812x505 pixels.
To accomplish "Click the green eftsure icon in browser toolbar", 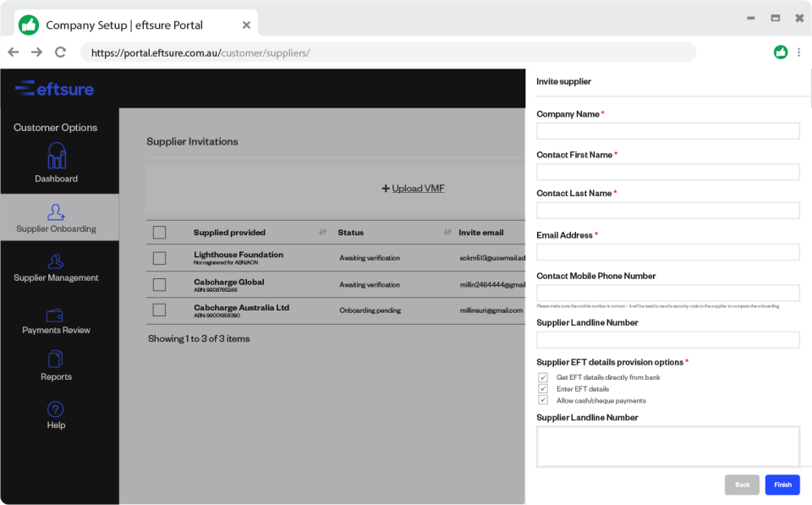I will click(x=780, y=52).
